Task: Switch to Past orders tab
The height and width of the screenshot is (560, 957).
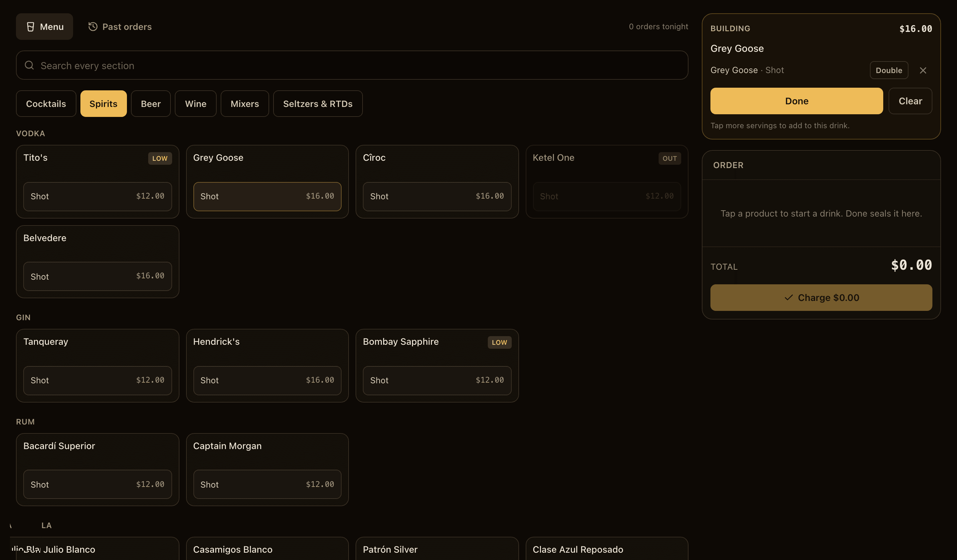Action: tap(120, 27)
